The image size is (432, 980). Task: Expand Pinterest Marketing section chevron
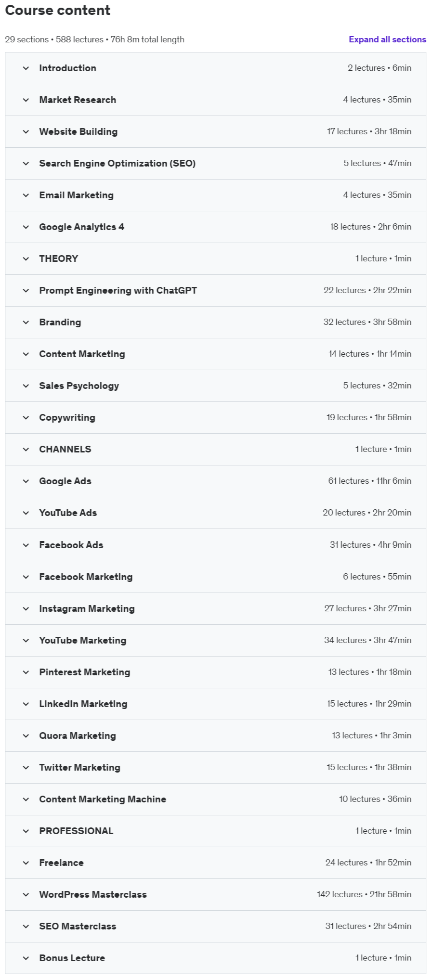[x=26, y=672]
